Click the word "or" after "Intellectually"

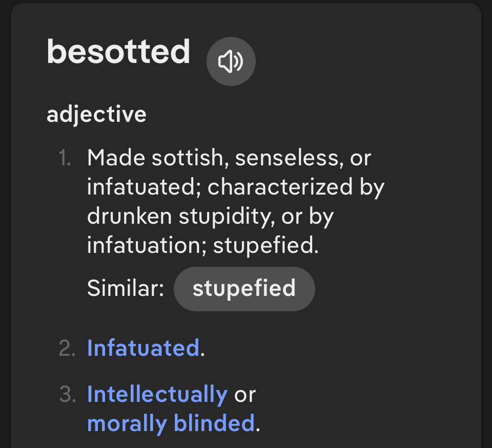244,394
